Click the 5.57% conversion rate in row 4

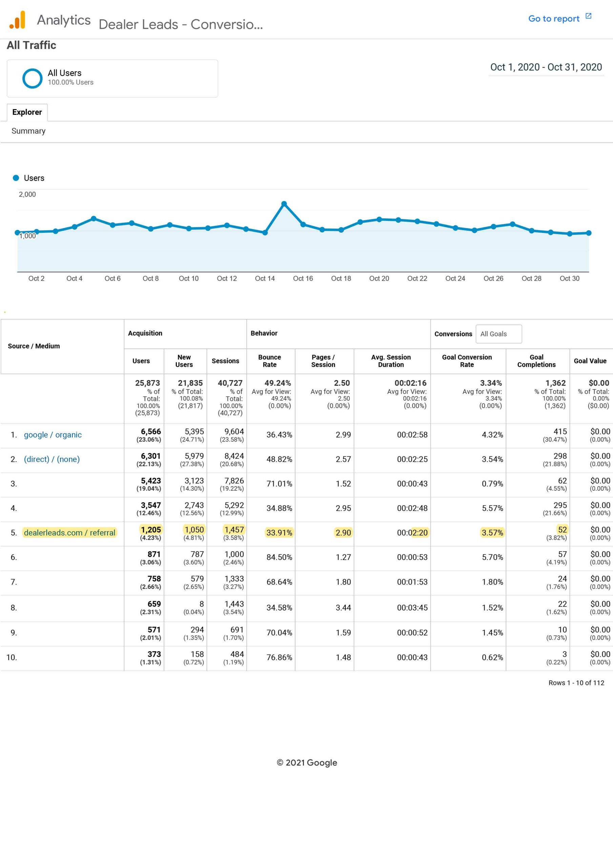[492, 508]
